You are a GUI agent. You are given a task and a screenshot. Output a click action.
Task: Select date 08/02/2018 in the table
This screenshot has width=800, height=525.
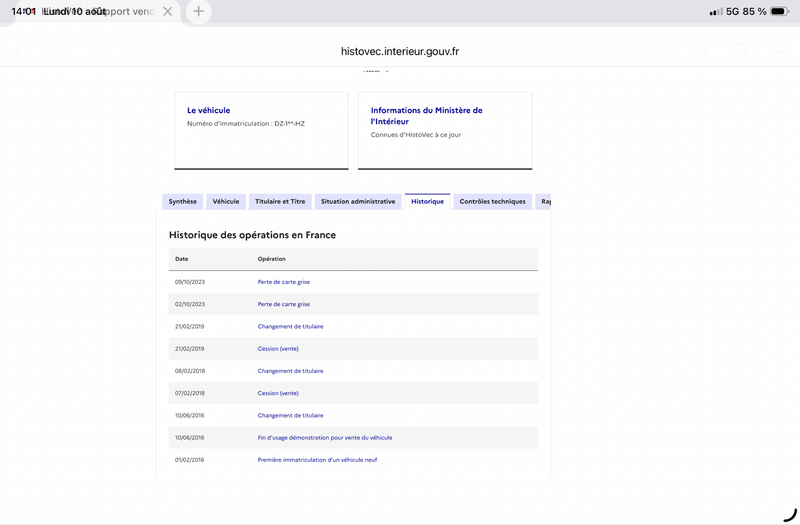pos(190,371)
